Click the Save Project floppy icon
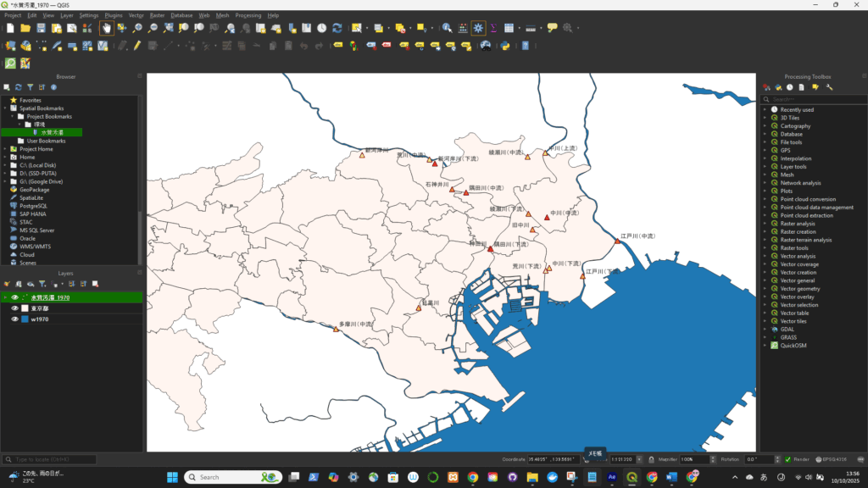Image resolution: width=868 pixels, height=488 pixels. tap(41, 28)
